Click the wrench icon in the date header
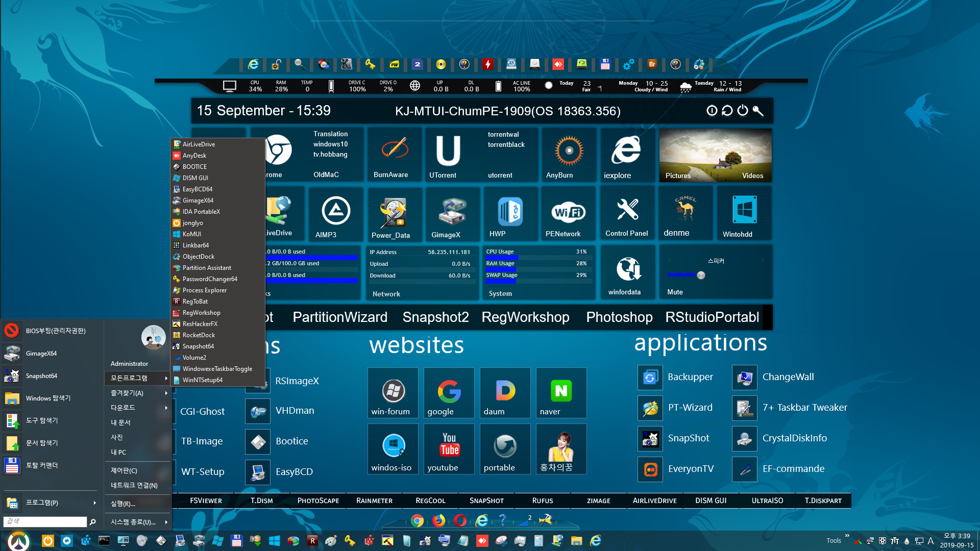This screenshot has height=551, width=980. pos(758,111)
